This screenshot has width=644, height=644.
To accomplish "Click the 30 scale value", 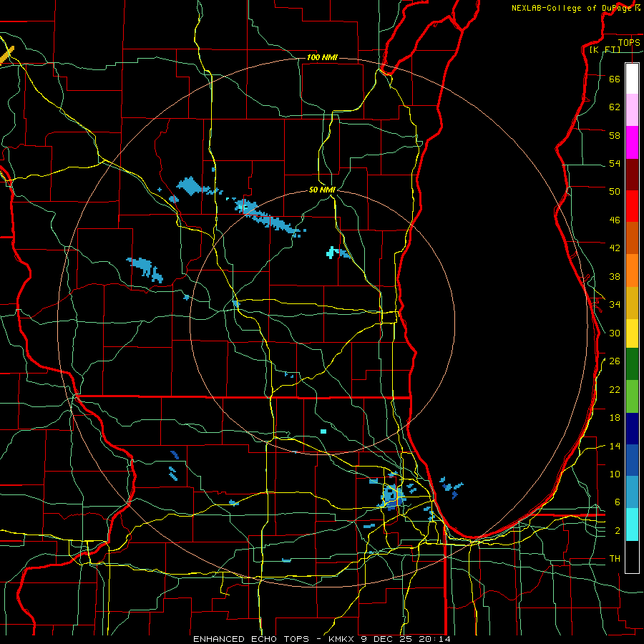I will [x=615, y=333].
